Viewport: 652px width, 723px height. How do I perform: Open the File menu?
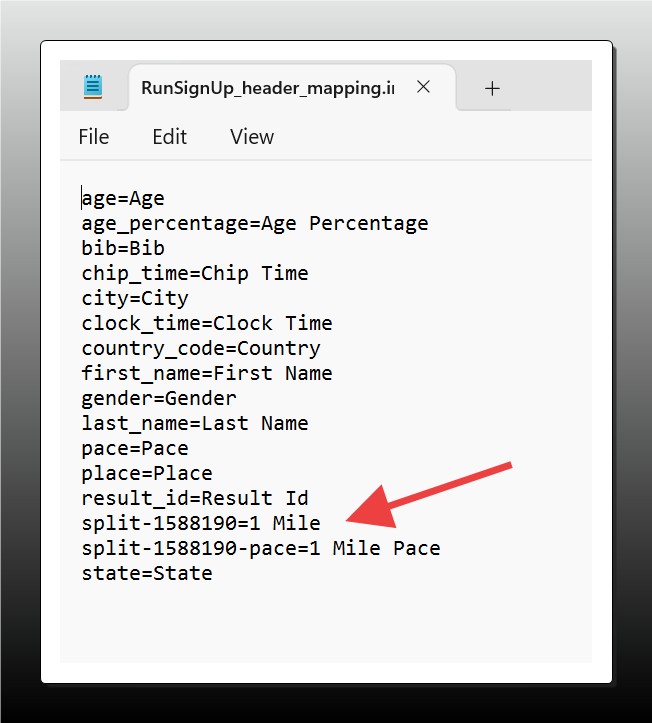point(94,137)
